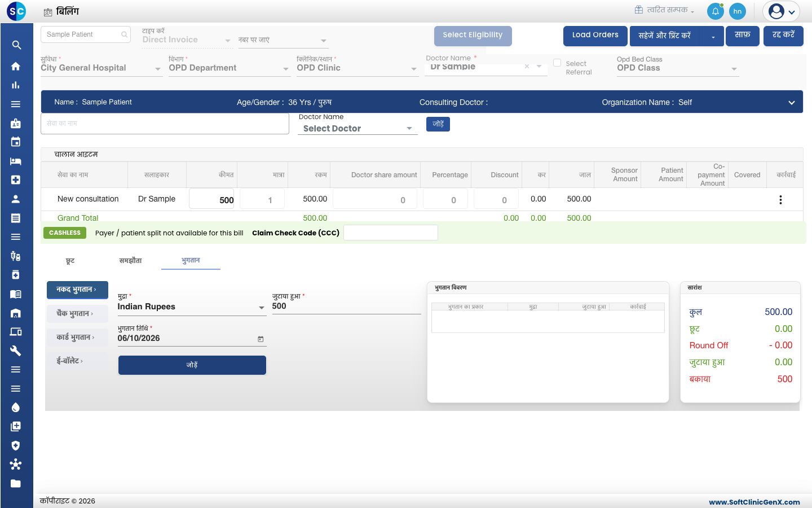812x508 pixels.
Task: Tick the Select Referral checkbox
Action: [557, 63]
